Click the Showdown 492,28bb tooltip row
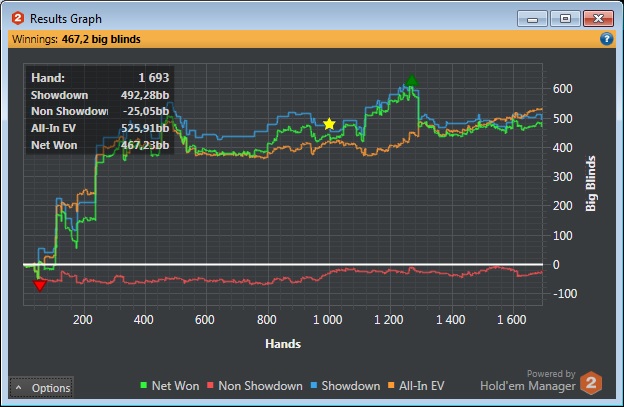This screenshot has height=407, width=624. [100, 95]
